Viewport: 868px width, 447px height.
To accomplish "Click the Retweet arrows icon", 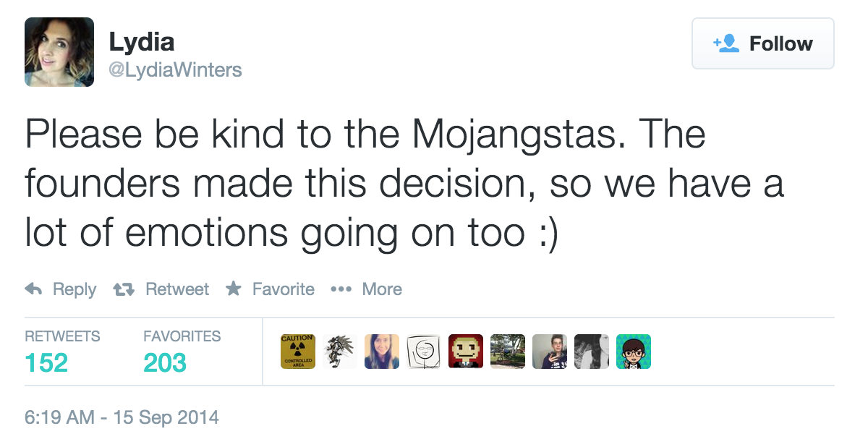I will point(124,289).
